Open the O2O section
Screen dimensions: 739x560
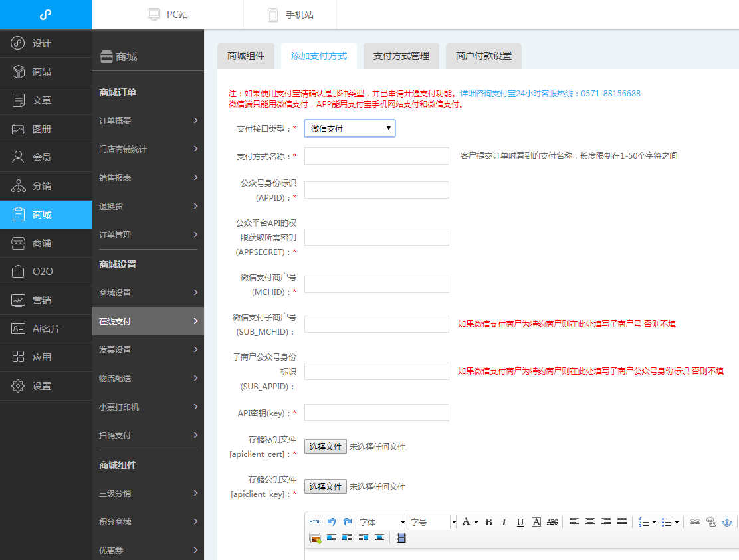pos(46,272)
